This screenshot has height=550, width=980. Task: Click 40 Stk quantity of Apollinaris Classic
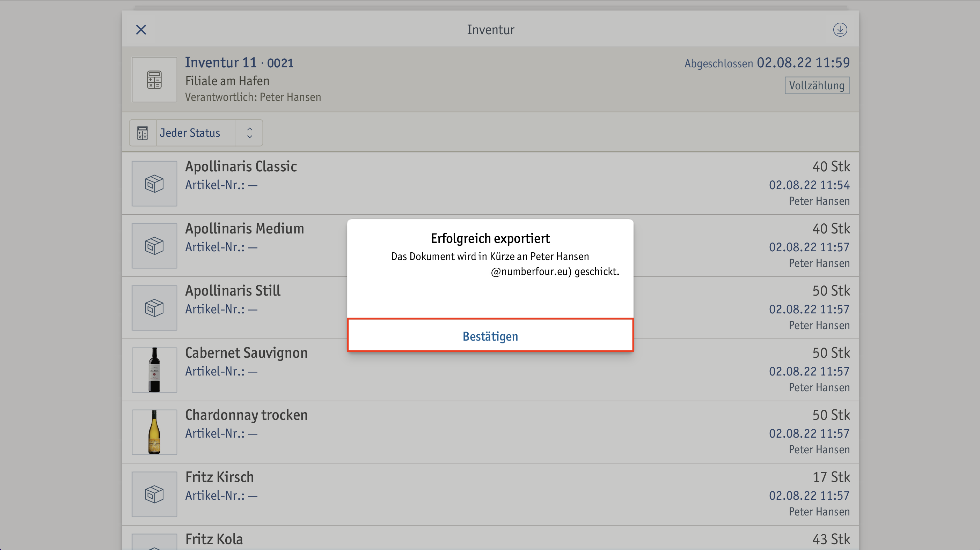(831, 166)
